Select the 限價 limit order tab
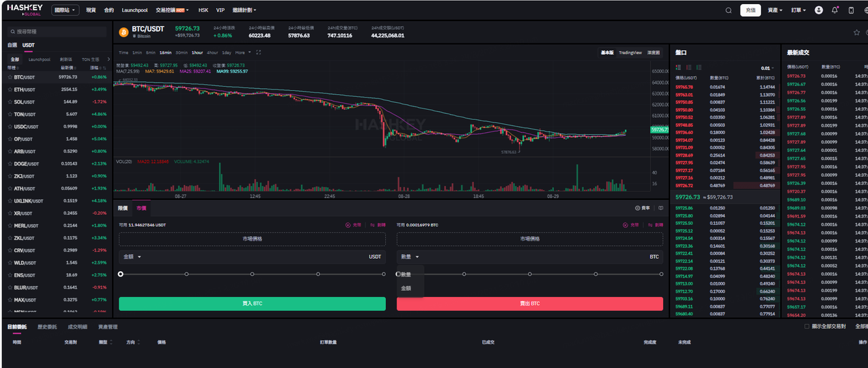Image resolution: width=868 pixels, height=368 pixels. tap(123, 208)
